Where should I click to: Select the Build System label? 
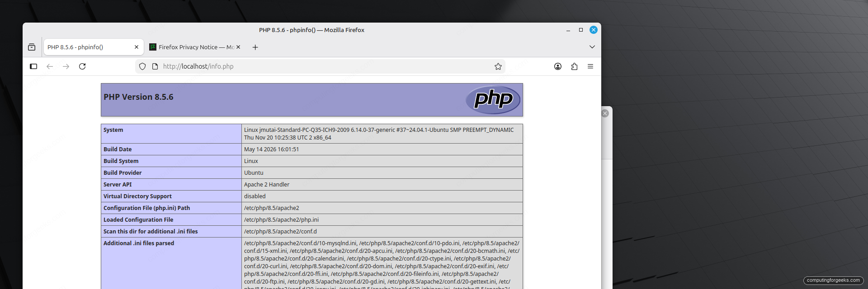[x=121, y=161]
